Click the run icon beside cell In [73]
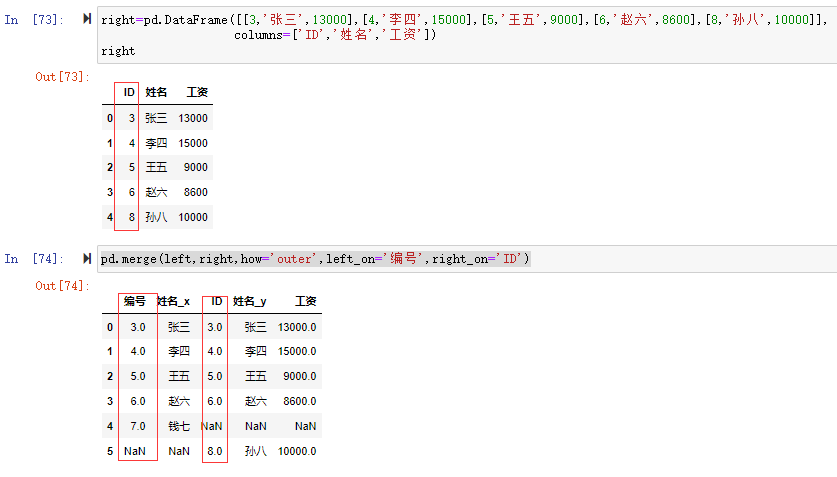 [87, 18]
